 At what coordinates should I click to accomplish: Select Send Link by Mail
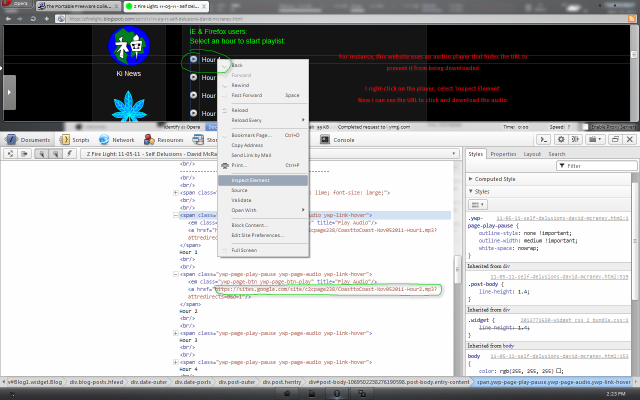pyautogui.click(x=263, y=155)
